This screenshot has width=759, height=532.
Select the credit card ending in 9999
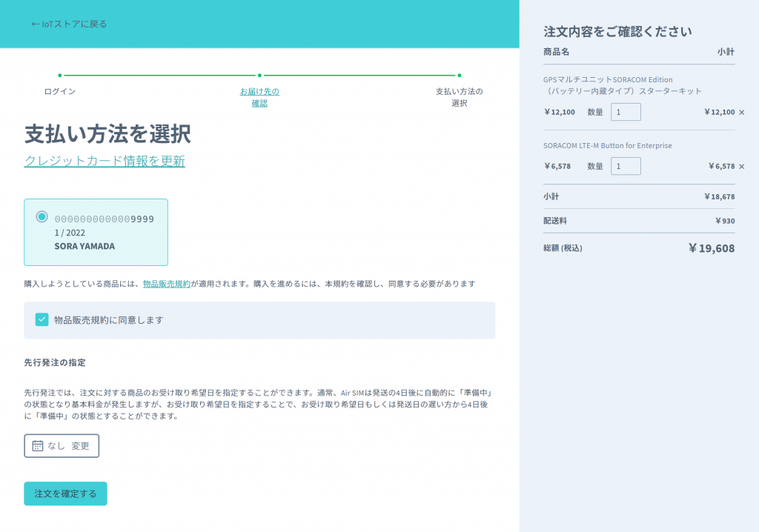(42, 217)
